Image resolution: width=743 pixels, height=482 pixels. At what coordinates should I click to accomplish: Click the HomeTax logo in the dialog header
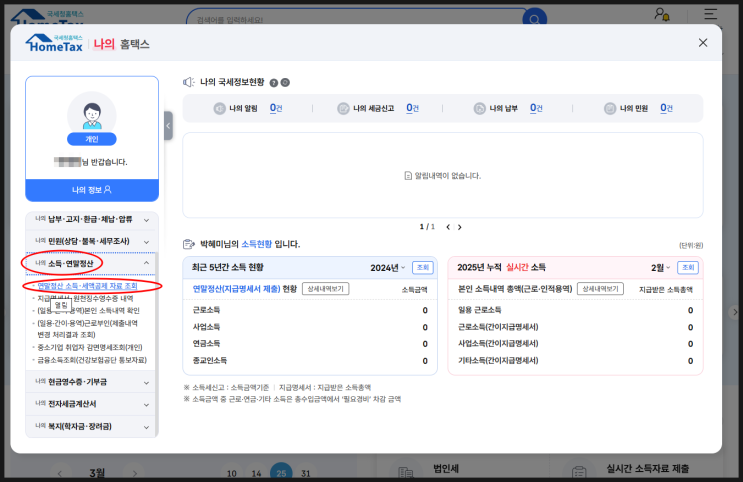tap(54, 43)
